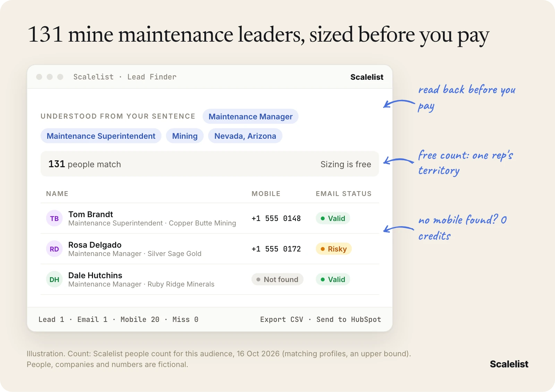The width and height of the screenshot is (555, 392).
Task: Click mobile number +1 555 0172
Action: (x=276, y=249)
